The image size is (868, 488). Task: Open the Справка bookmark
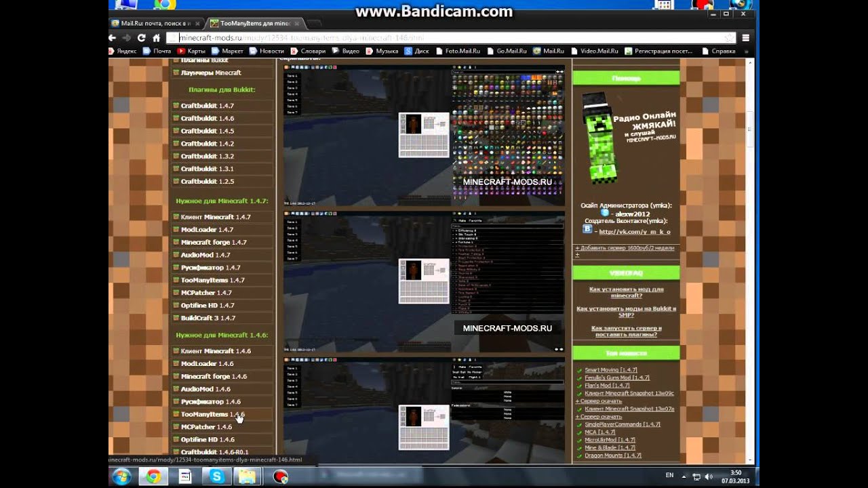(719, 51)
